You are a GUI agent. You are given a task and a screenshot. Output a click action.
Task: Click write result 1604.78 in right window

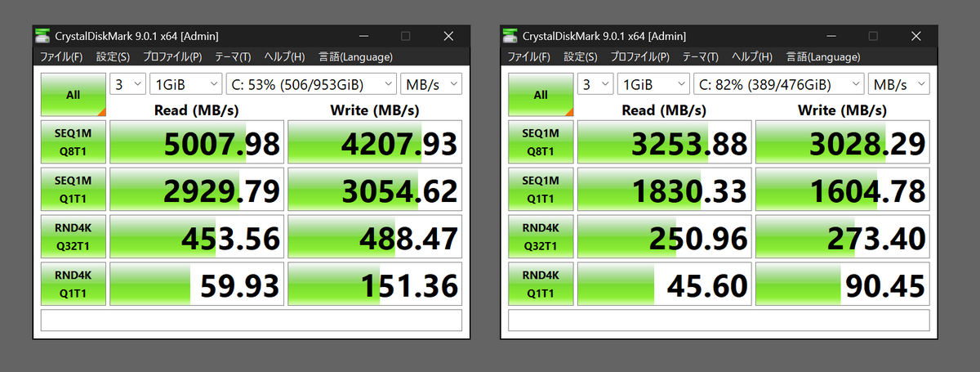[x=842, y=190]
